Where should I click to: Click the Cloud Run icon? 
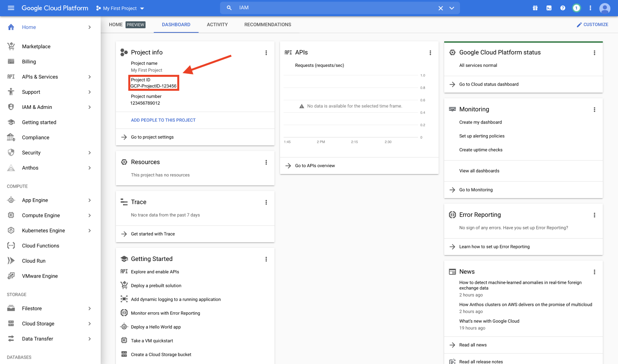[x=11, y=261]
